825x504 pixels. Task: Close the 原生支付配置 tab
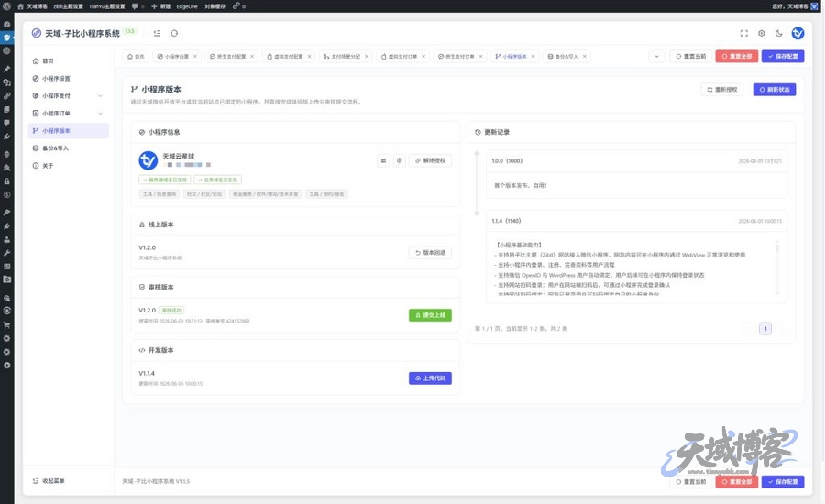252,56
